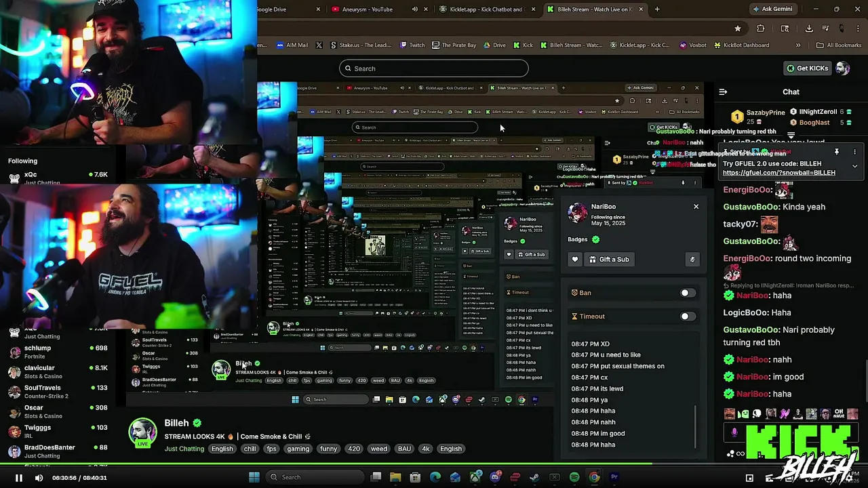
Task: Open the Twitch bookmark
Action: 412,45
